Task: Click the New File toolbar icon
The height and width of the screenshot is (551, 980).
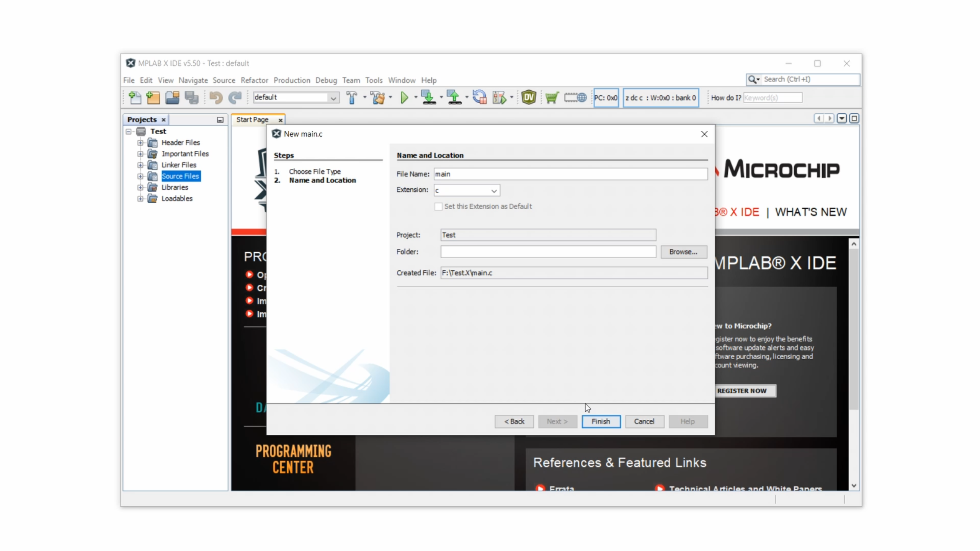Action: click(x=135, y=98)
